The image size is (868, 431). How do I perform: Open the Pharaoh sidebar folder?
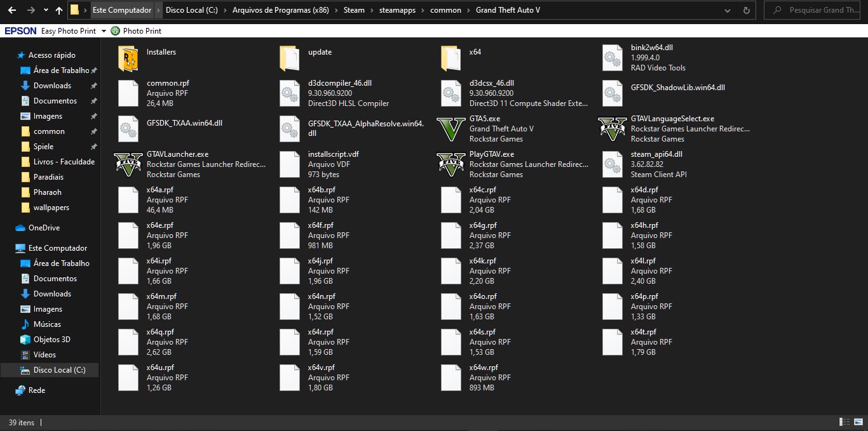tap(47, 192)
